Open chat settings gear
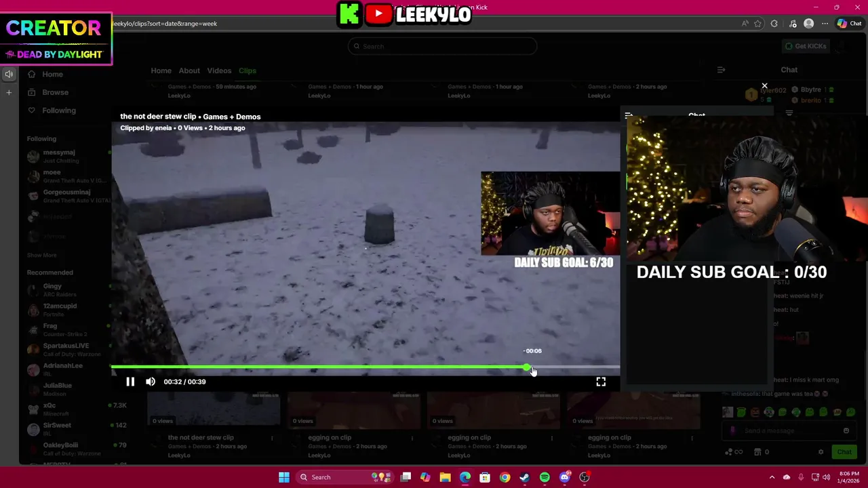 pyautogui.click(x=821, y=452)
